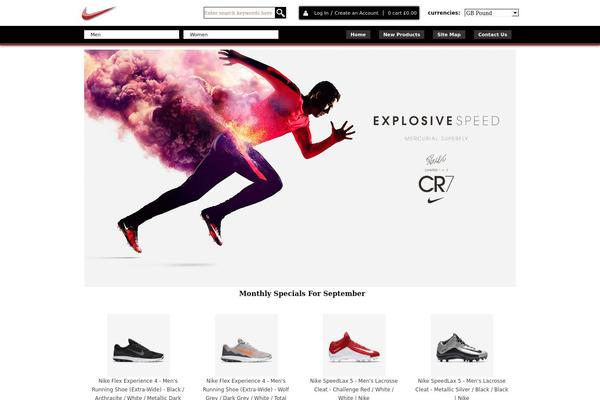Screen dimensions: 600x400
Task: Open the grey Nike Flex Experience 4 thumbnail
Action: coord(246,345)
